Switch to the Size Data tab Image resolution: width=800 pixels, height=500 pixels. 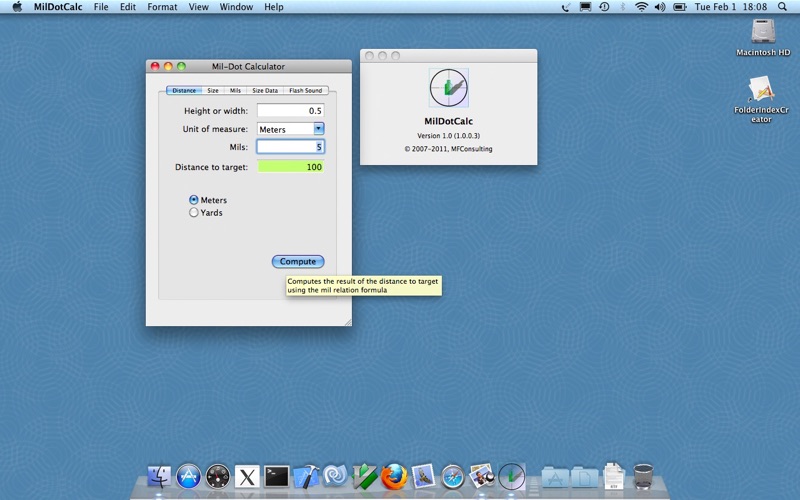click(x=265, y=90)
